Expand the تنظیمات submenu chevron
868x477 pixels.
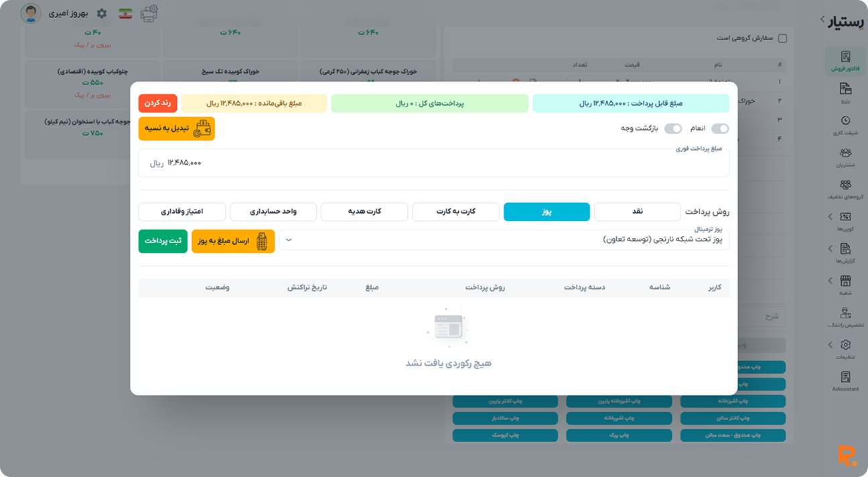point(830,345)
